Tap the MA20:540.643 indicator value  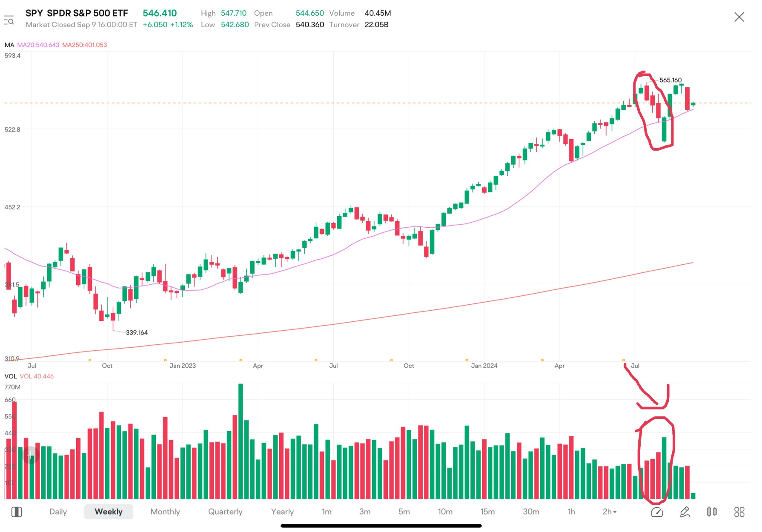click(x=38, y=45)
